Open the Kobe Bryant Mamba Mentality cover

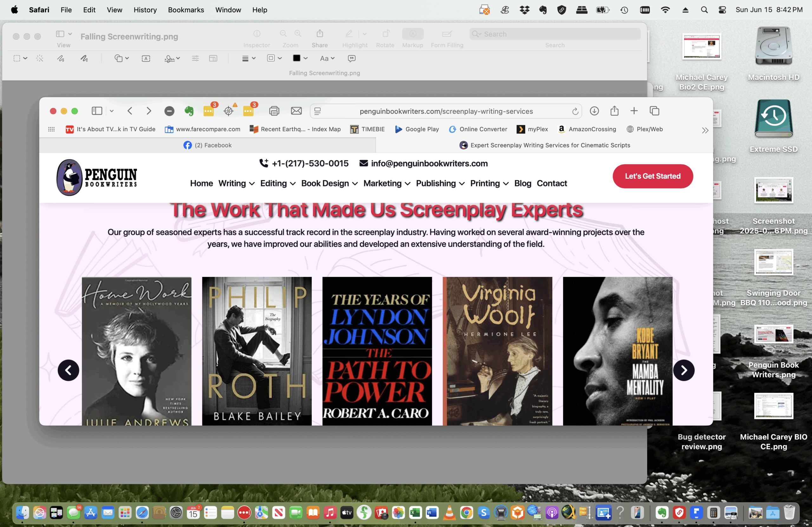618,351
